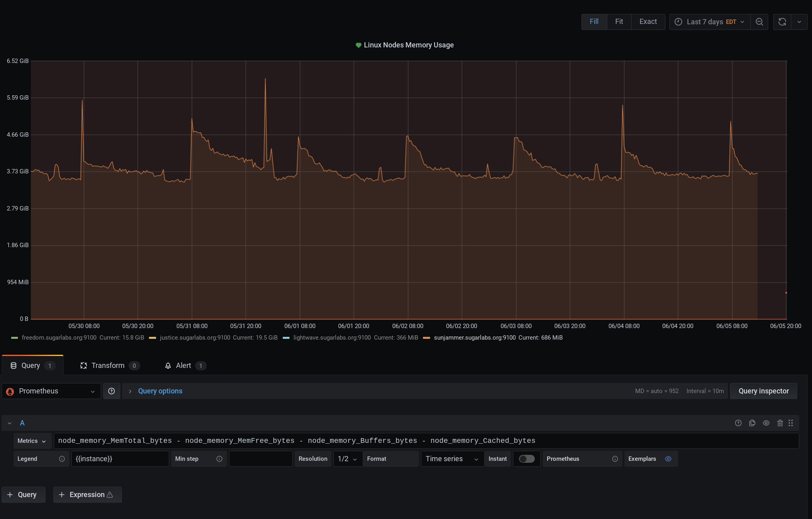Open the Prometheus data source dropdown

51,391
